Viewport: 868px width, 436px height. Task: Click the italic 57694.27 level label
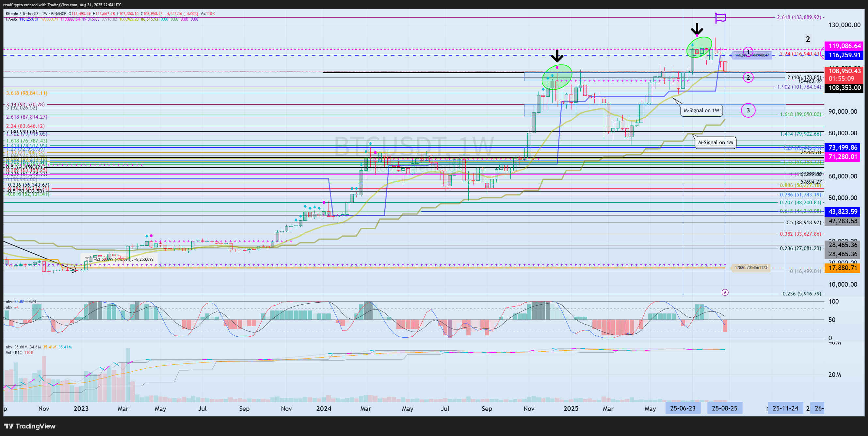[811, 182]
